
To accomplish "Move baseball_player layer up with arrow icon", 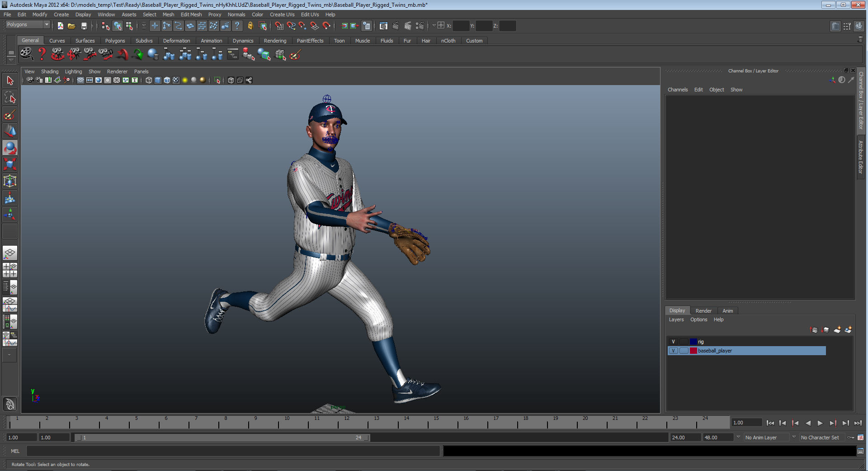I will pos(814,330).
